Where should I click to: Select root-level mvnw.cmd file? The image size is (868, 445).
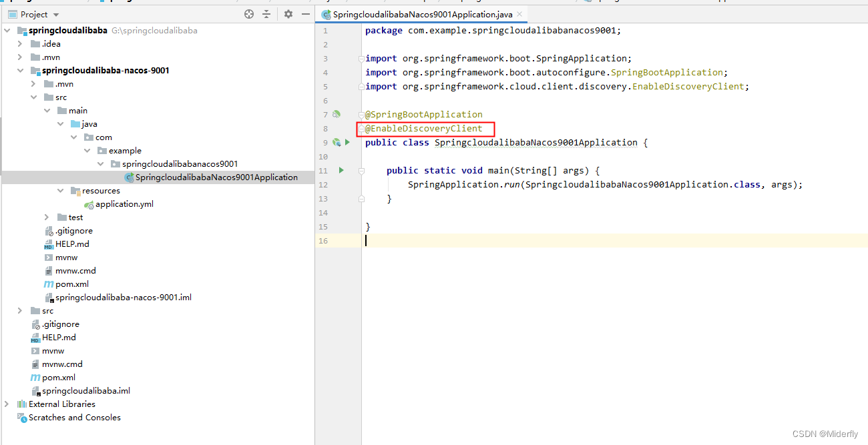[62, 364]
